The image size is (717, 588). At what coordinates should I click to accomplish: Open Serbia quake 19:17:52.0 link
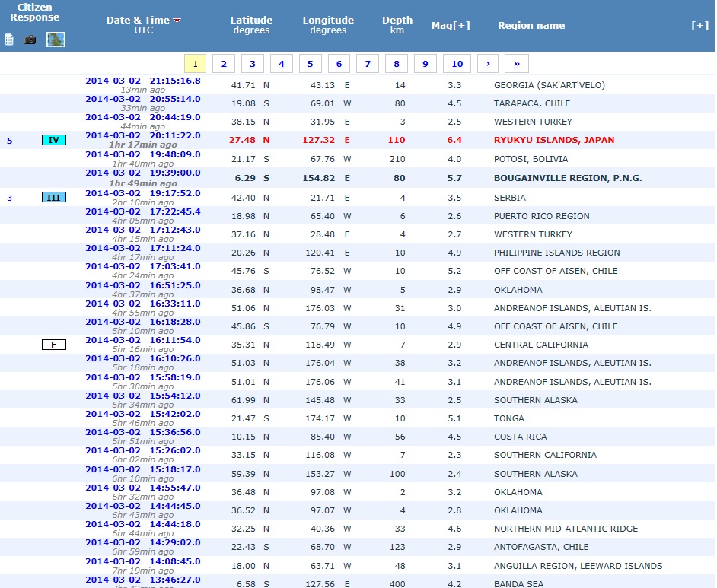[x=143, y=193]
